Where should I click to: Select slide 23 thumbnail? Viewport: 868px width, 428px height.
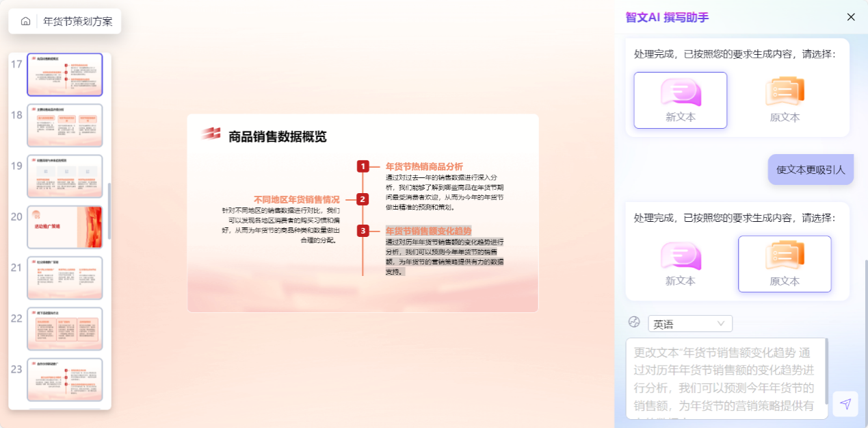pos(65,379)
